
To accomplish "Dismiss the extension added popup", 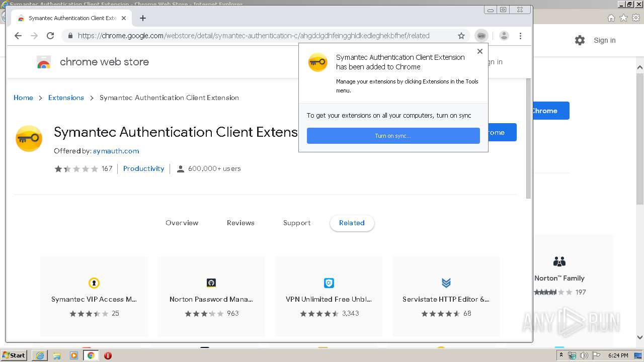I will point(480,51).
